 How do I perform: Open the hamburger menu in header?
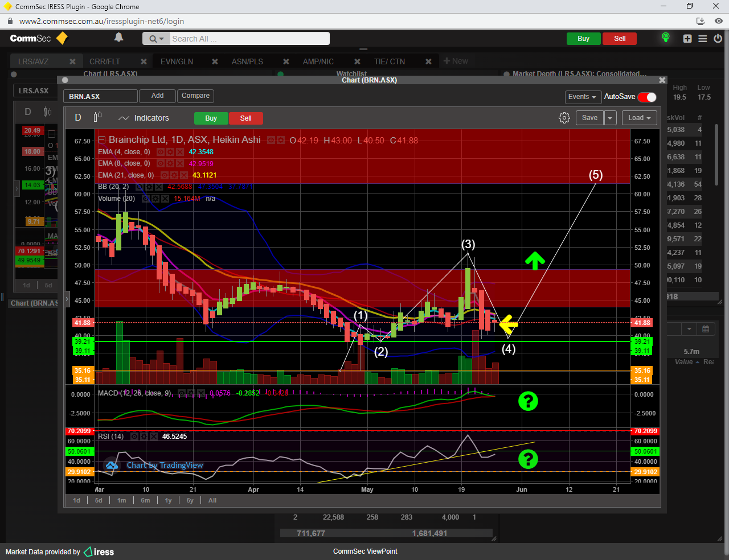click(703, 39)
